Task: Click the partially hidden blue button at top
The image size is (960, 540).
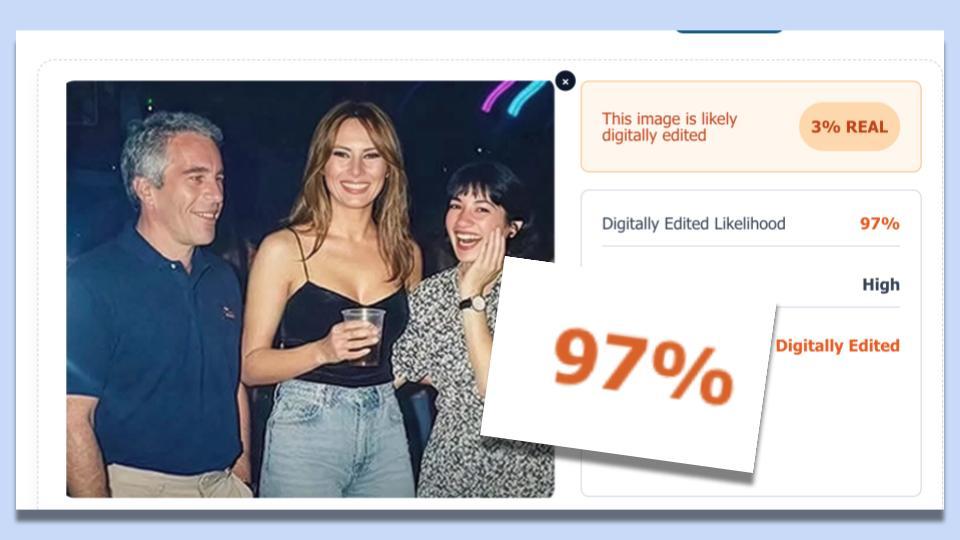Action: [729, 30]
